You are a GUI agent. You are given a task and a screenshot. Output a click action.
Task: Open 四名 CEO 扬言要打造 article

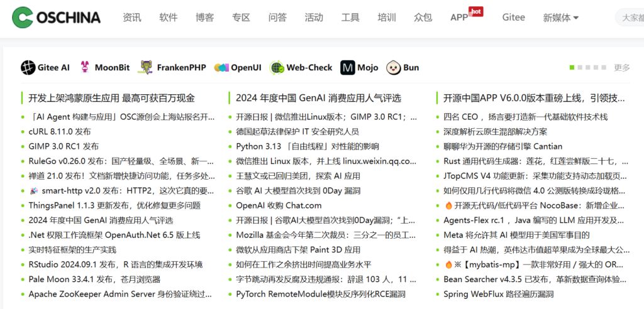[x=525, y=117]
